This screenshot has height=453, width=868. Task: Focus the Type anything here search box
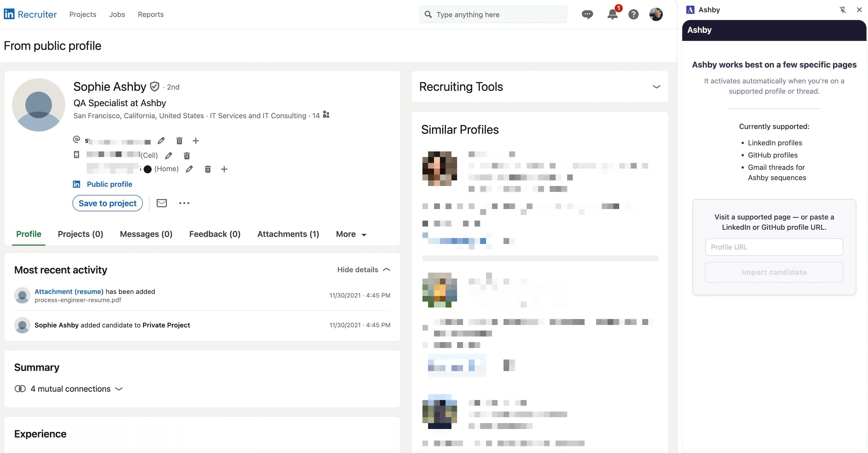click(x=493, y=14)
